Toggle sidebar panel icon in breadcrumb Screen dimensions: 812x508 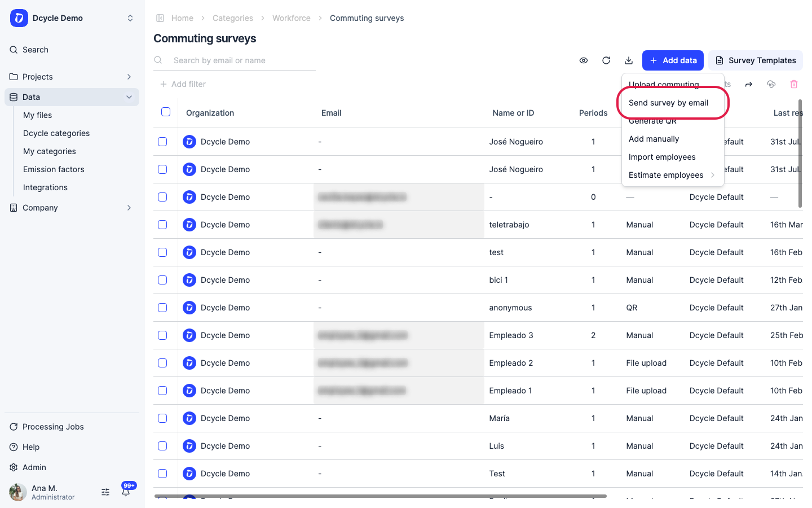pos(160,18)
